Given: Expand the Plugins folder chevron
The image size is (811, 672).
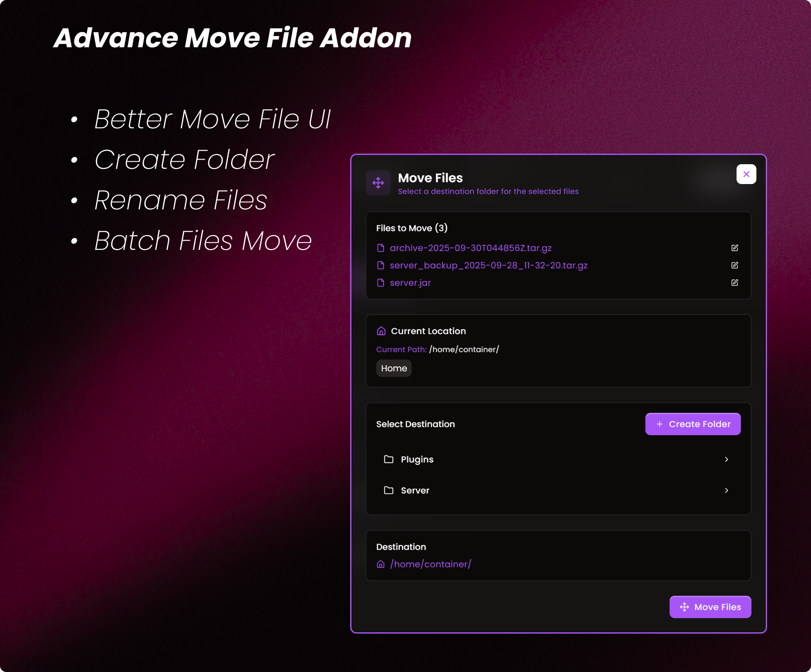Looking at the screenshot, I should pyautogui.click(x=727, y=459).
